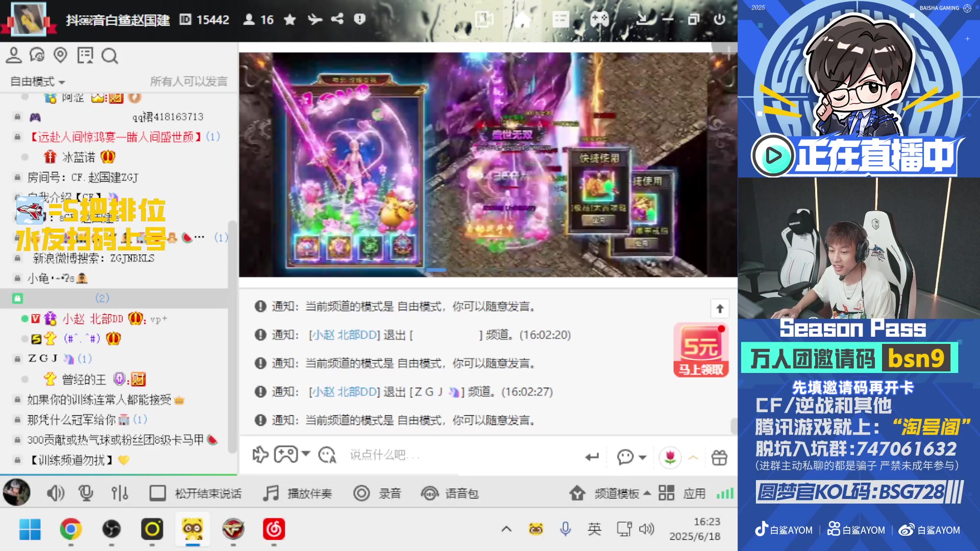Click the airplane icon in title bar

(315, 19)
